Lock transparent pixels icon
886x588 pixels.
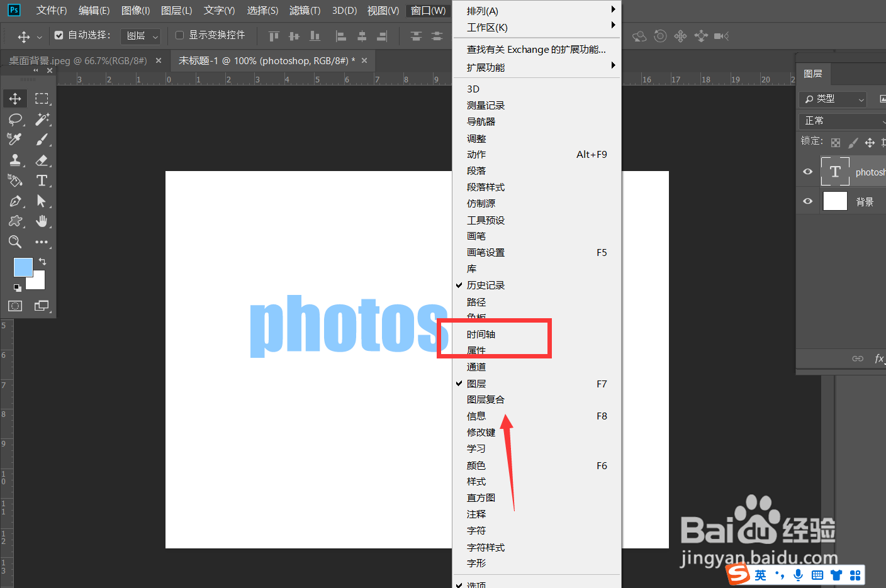click(x=836, y=143)
